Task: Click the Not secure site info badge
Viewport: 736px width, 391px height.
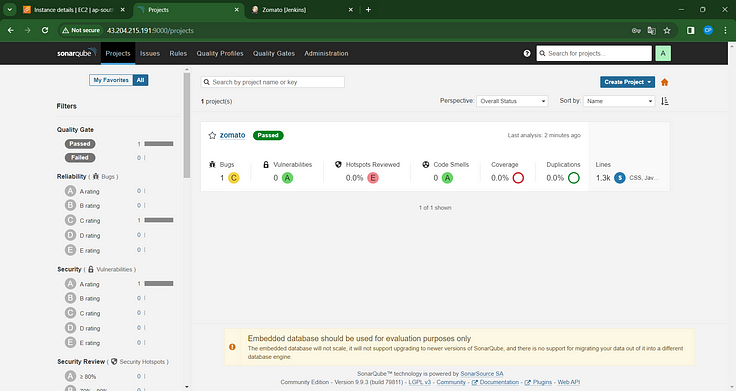Action: [x=81, y=30]
